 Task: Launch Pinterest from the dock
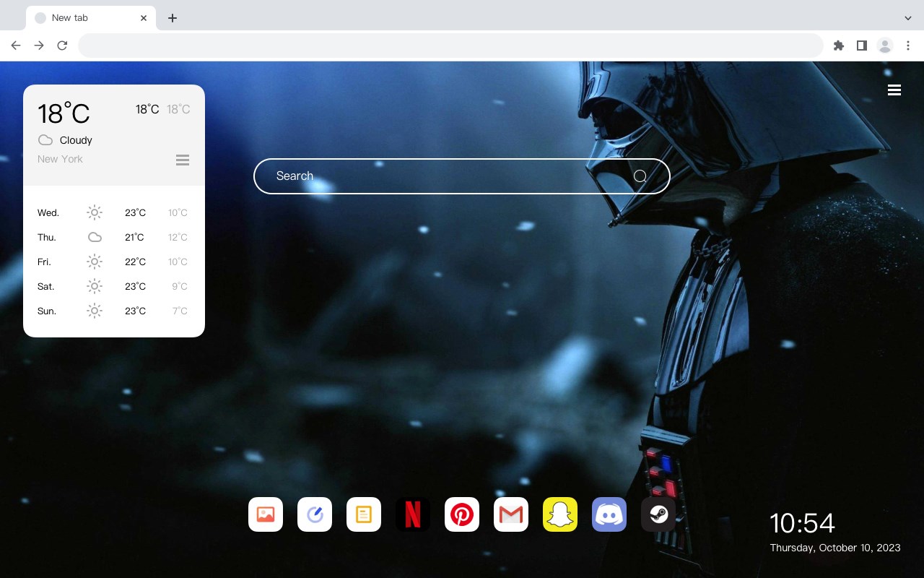pos(462,514)
